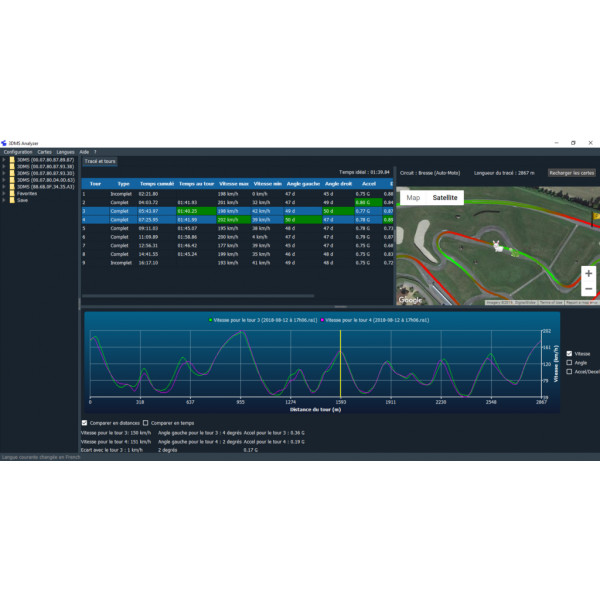The height and width of the screenshot is (600, 600).
Task: Expand the first 3DMS device tree node
Action: pos(4,159)
